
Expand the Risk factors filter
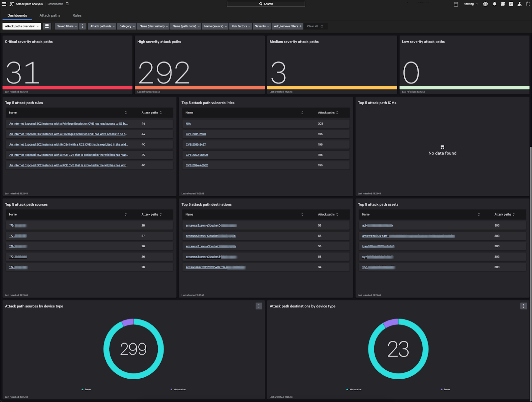point(241,26)
